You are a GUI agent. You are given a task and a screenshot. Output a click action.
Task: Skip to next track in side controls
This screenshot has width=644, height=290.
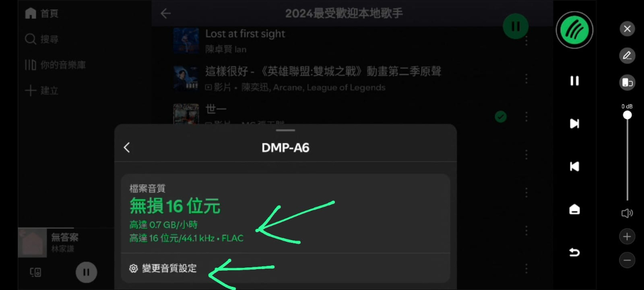click(x=574, y=124)
